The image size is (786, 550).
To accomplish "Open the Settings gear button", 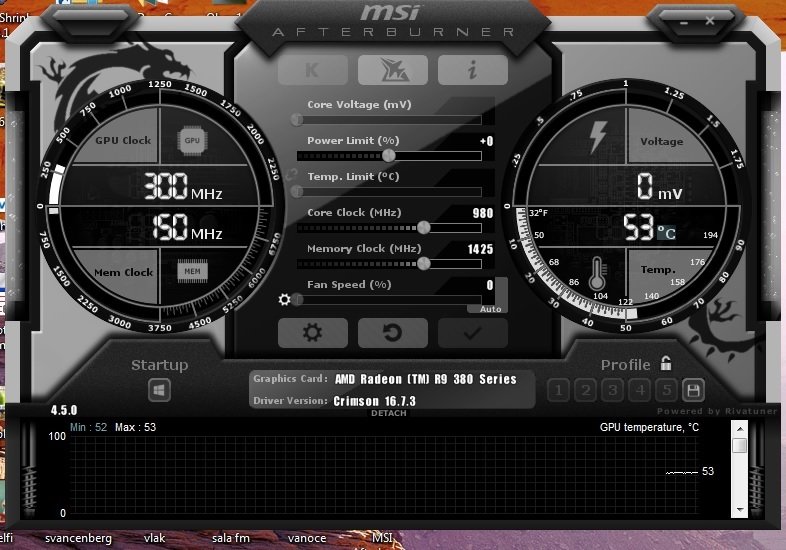I will (312, 333).
